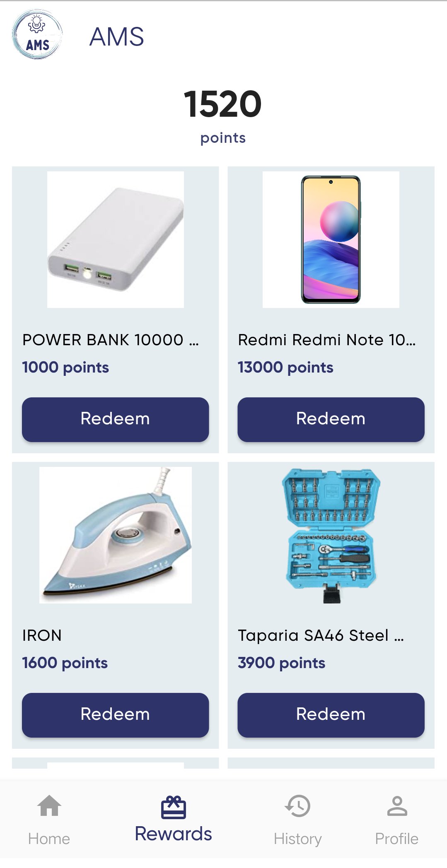
Task: Tap the AMS title text
Action: tap(116, 36)
